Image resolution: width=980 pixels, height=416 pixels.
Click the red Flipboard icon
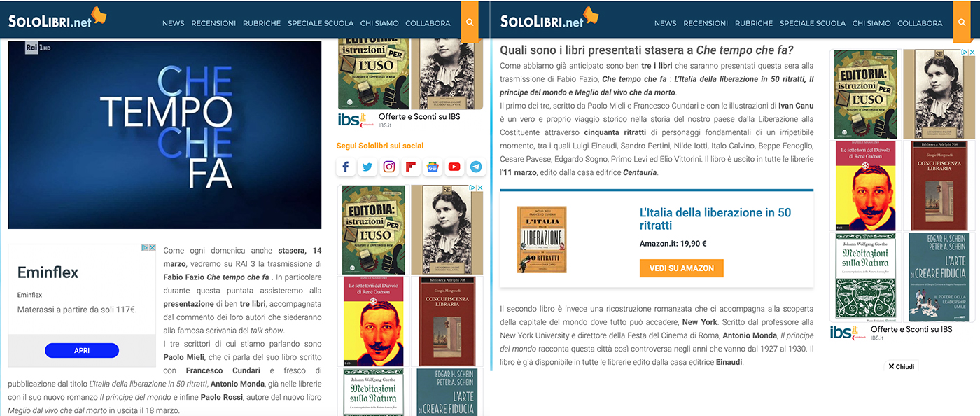pyautogui.click(x=410, y=167)
